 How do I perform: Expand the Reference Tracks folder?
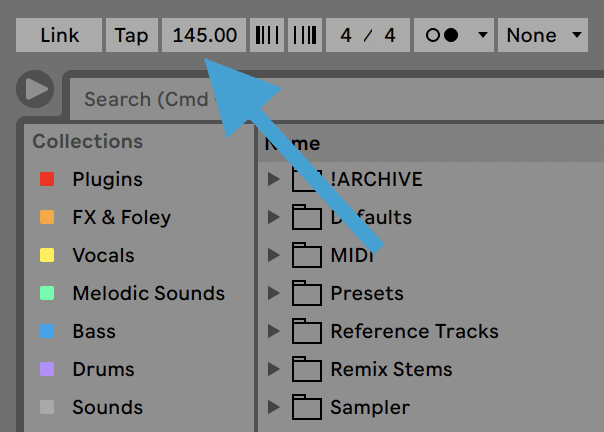[x=273, y=331]
